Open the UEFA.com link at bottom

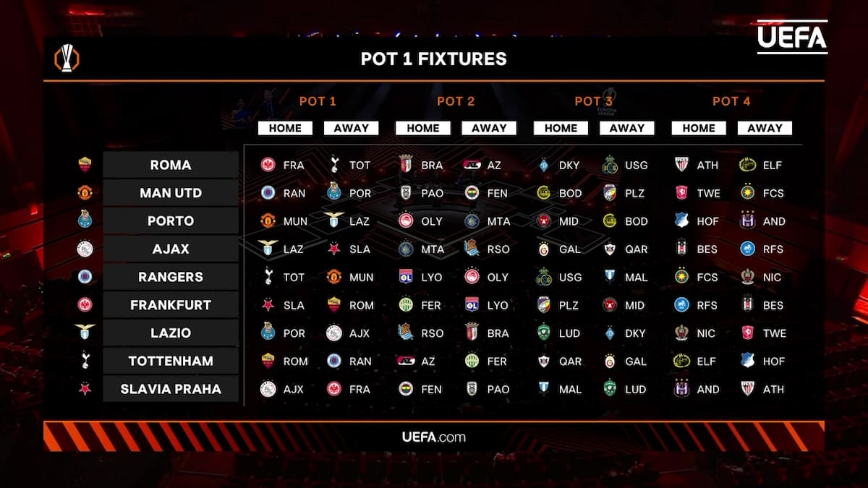pyautogui.click(x=434, y=437)
